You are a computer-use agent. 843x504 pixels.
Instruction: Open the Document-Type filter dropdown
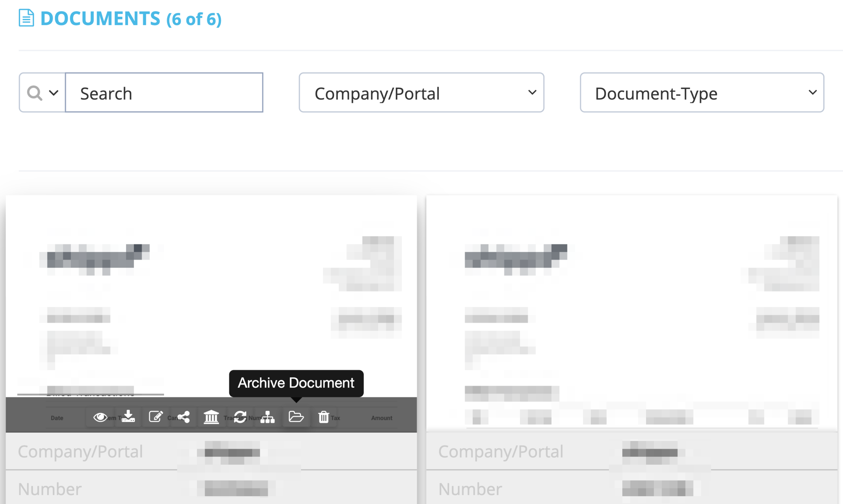(702, 93)
